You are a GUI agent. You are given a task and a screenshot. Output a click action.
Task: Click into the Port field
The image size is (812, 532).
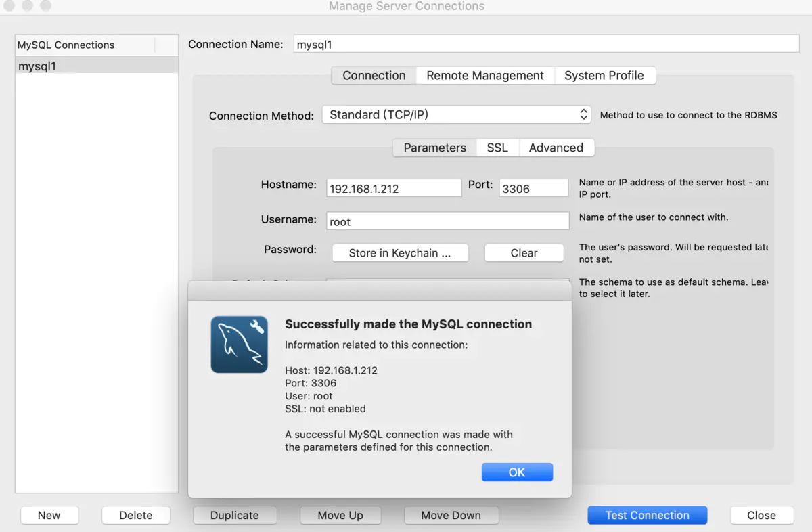pos(534,188)
